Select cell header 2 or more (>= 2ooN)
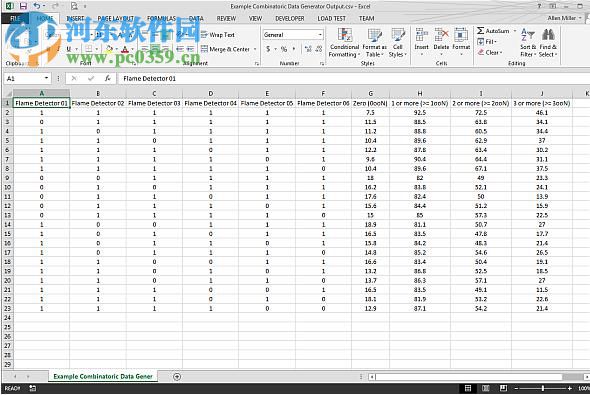Viewport: 590px width, 395px height. tap(481, 103)
